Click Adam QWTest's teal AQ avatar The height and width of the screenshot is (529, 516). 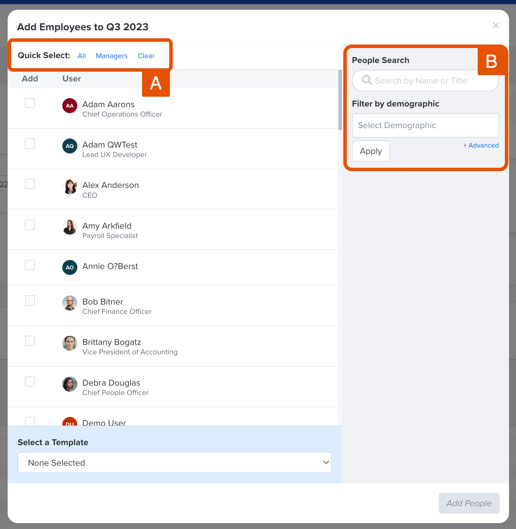point(70,146)
